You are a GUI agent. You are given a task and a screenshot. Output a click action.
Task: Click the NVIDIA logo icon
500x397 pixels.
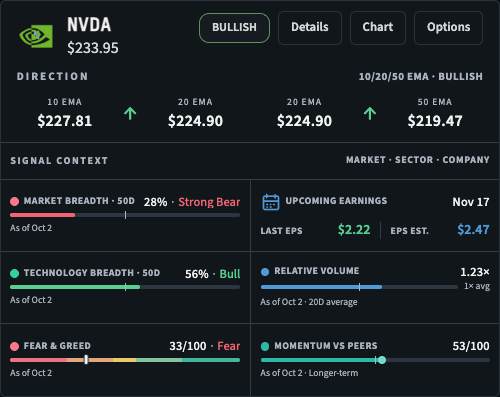pos(36,36)
